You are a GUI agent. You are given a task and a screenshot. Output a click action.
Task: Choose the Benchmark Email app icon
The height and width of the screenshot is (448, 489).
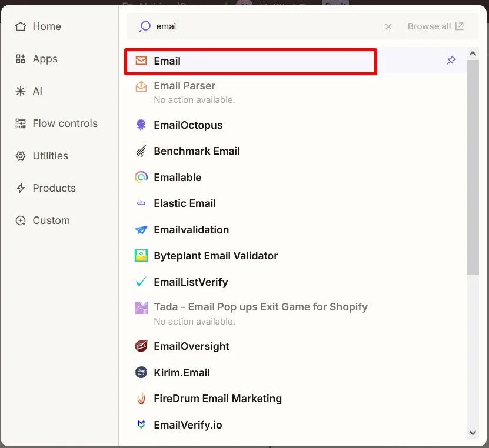tap(141, 151)
